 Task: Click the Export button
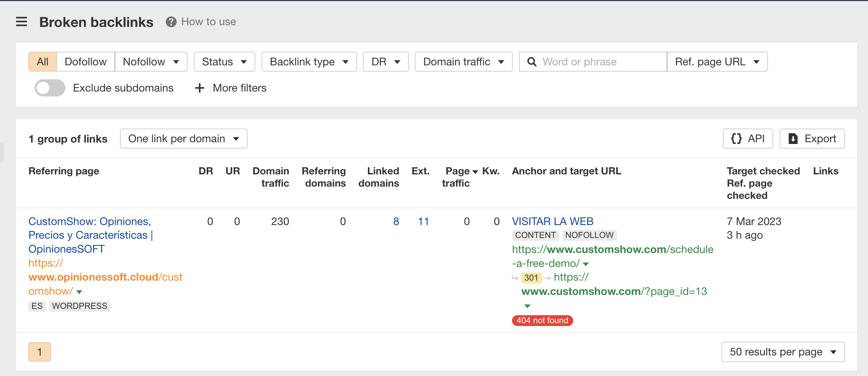point(812,139)
